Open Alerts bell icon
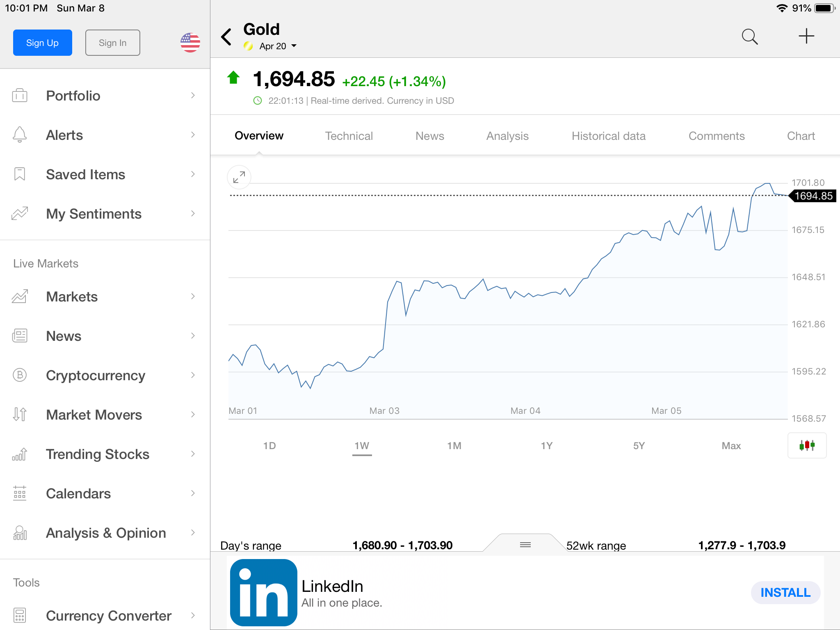 (x=20, y=135)
